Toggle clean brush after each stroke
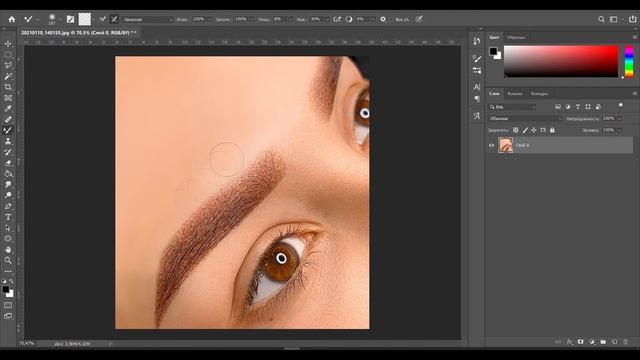Screen dimensions: 640x360 (114, 19)
